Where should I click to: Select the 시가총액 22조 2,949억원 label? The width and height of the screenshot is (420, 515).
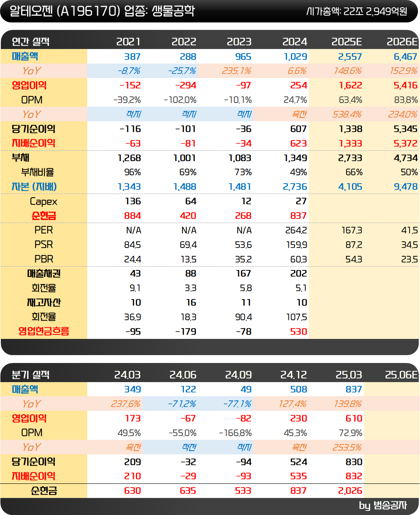click(357, 11)
